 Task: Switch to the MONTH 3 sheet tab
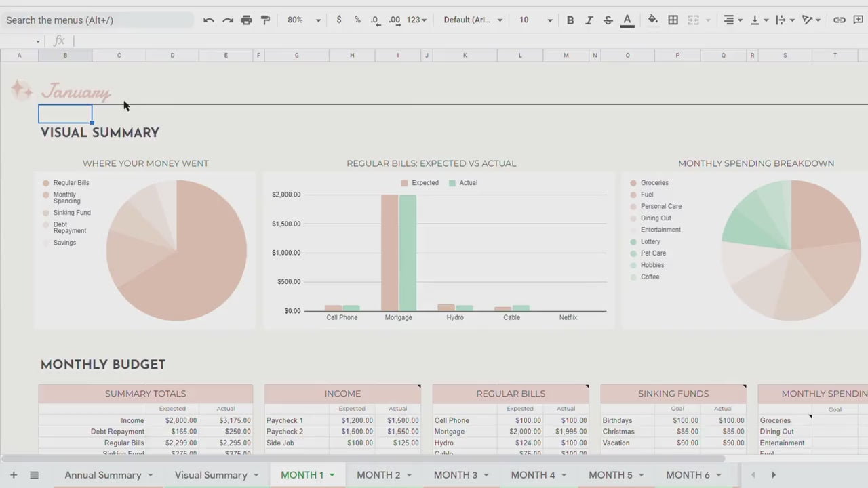(x=456, y=475)
